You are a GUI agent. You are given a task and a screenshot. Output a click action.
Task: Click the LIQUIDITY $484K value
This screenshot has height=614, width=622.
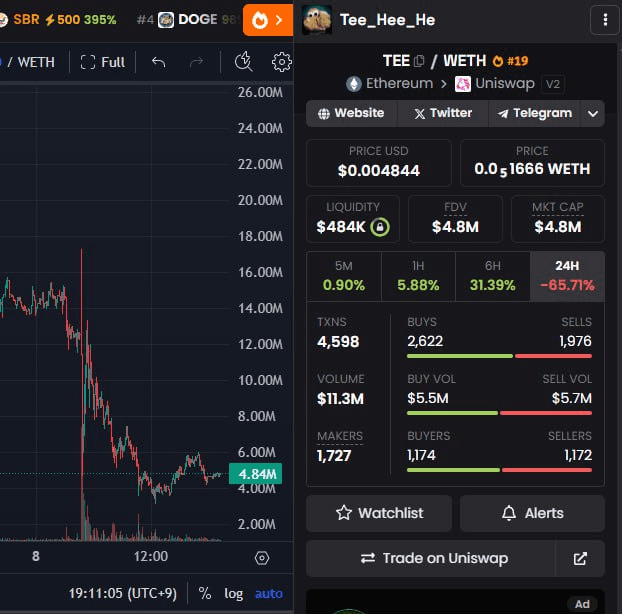[341, 227]
